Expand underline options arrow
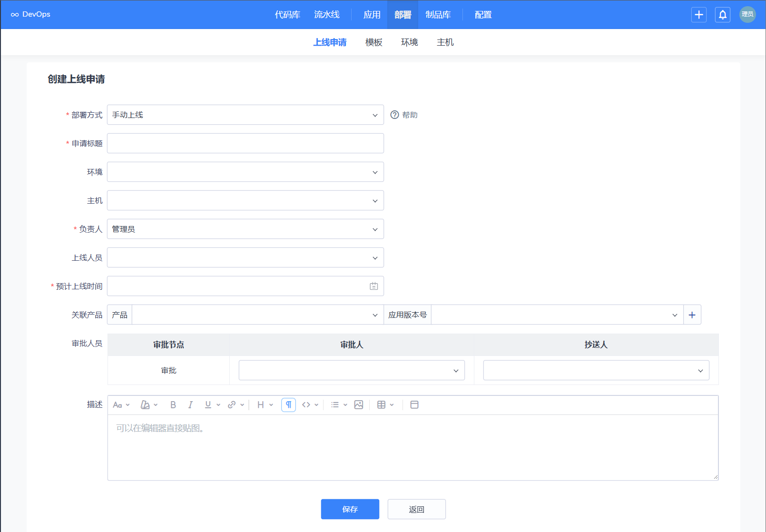 point(218,405)
